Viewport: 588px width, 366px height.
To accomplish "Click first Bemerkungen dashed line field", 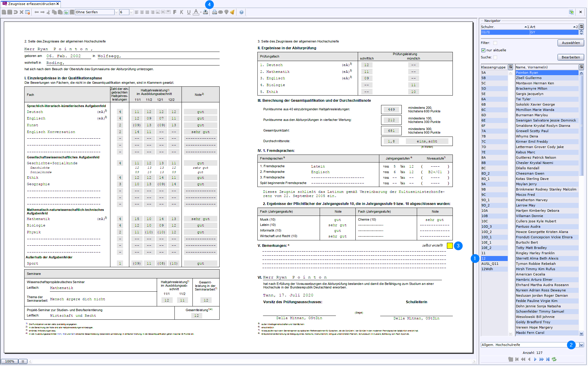I will pyautogui.click(x=354, y=251).
